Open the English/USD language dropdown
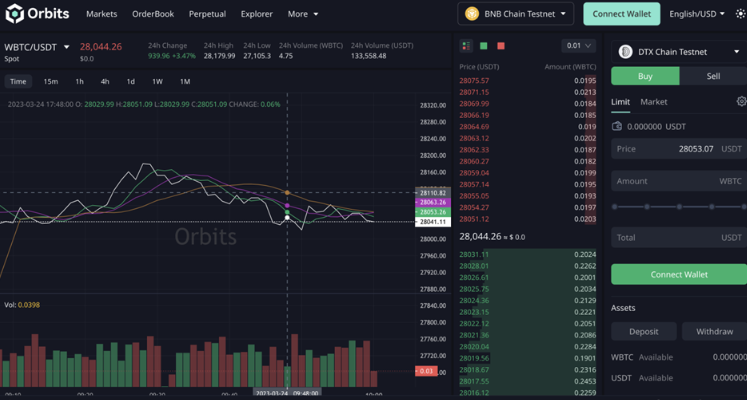The width and height of the screenshot is (747, 400). [697, 14]
